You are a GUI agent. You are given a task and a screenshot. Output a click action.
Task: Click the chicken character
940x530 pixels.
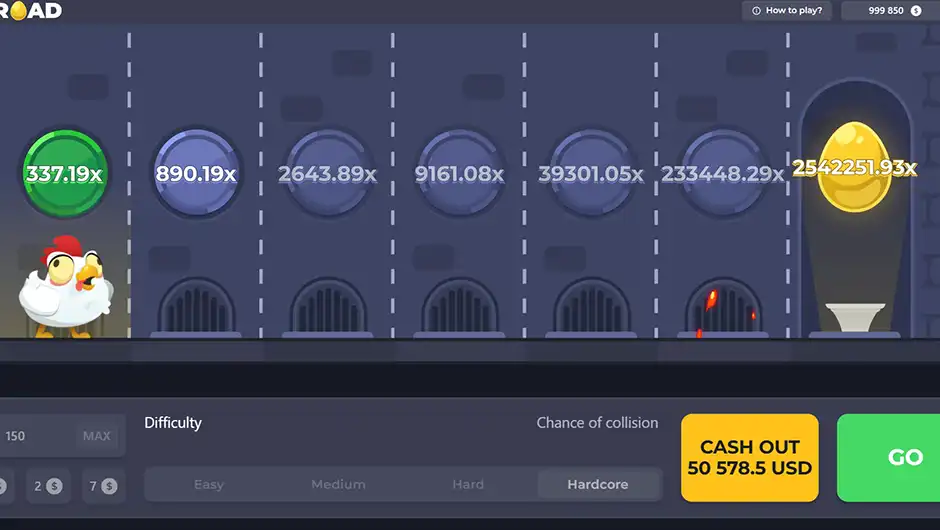click(65, 287)
